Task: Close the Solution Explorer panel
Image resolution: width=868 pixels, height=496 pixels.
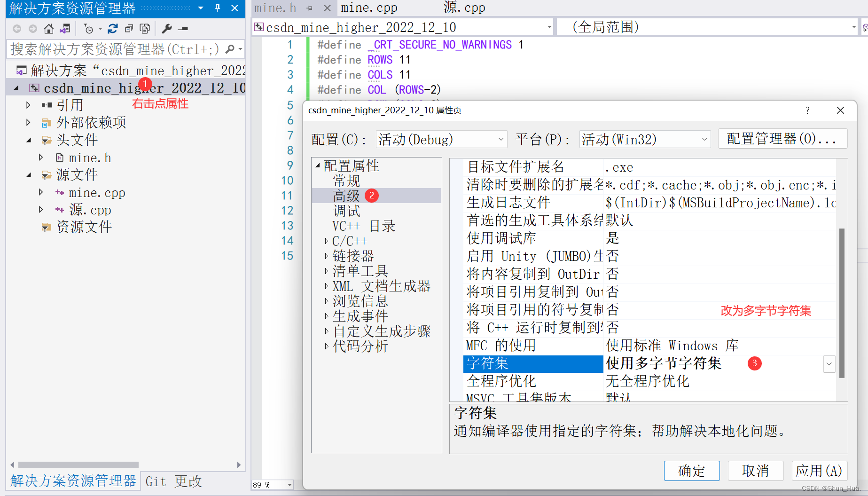Action: 235,8
